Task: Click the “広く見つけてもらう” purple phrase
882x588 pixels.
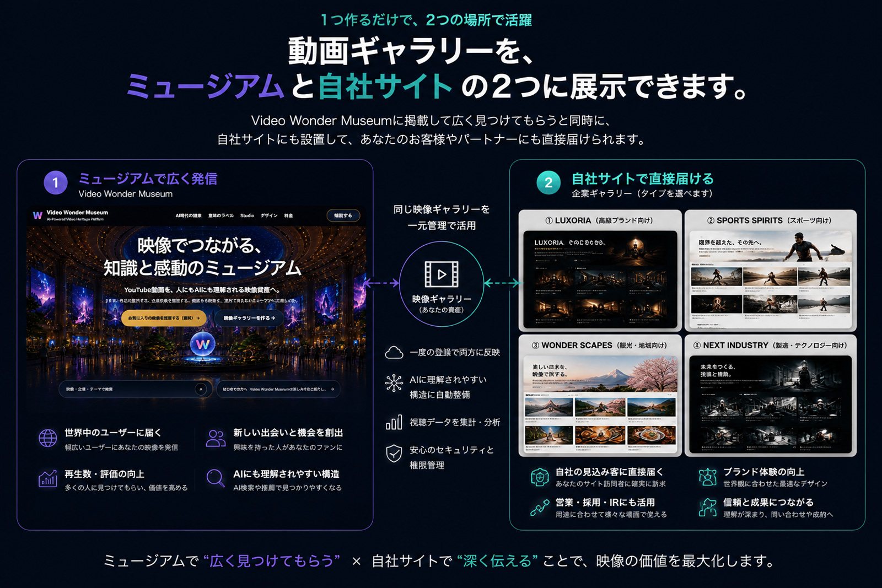Action: pyautogui.click(x=272, y=561)
